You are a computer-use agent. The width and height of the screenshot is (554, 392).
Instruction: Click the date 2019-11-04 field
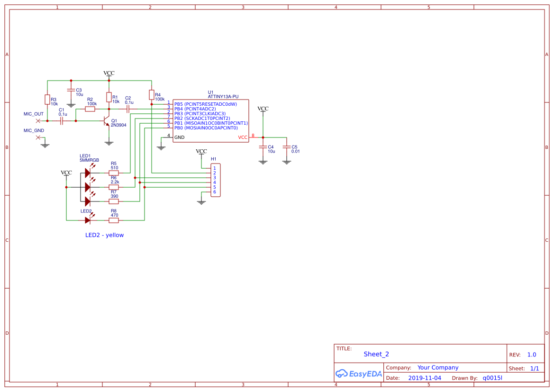[x=425, y=378]
